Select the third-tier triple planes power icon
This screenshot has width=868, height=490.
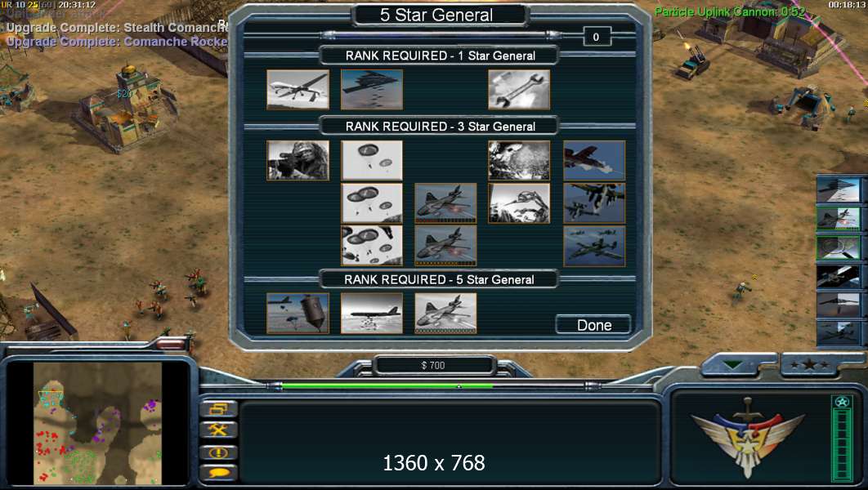point(594,246)
